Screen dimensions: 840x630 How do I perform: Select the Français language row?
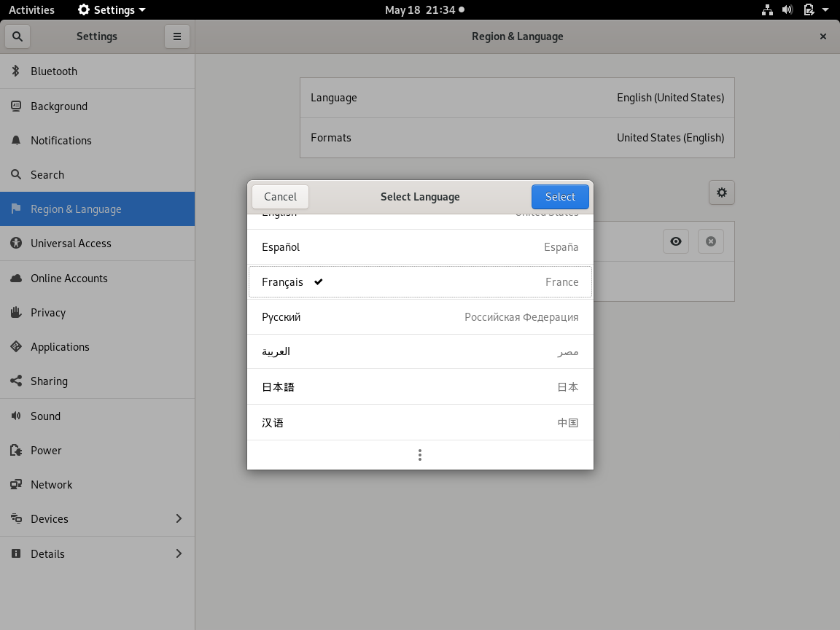pyautogui.click(x=420, y=282)
